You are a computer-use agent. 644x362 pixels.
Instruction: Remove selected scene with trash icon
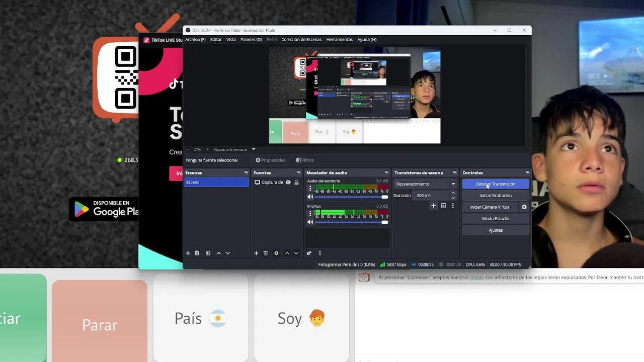[x=197, y=253]
